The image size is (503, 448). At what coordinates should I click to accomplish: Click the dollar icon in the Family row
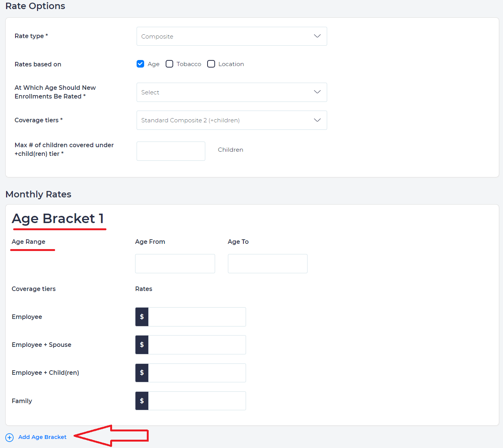tap(142, 401)
